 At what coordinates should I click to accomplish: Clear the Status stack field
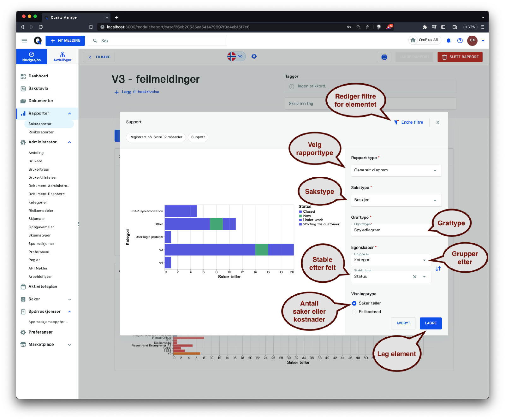point(415,277)
